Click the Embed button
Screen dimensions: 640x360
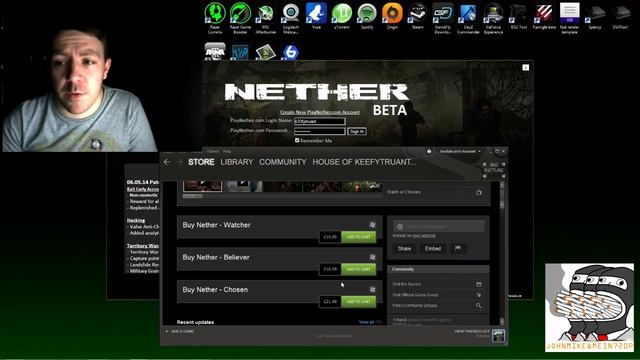(x=433, y=248)
